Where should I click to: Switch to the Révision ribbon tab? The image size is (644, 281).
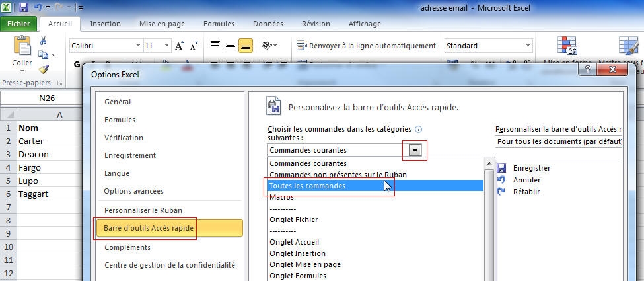316,24
